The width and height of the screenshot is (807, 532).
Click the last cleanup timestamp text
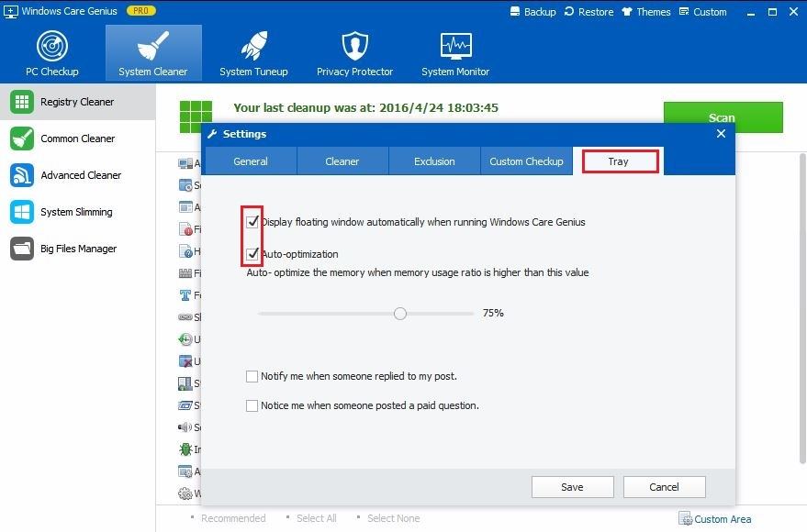[x=366, y=107]
